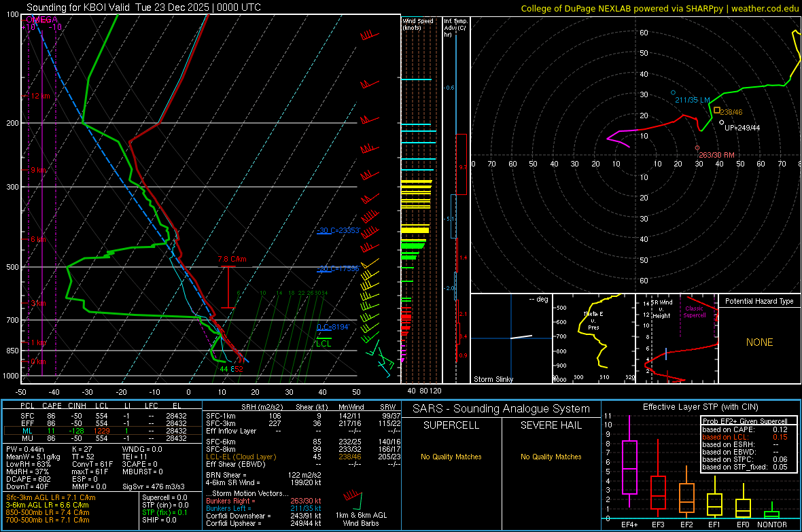Click the 'Theta-E v. Pres' label
The image size is (802, 532).
593,320
